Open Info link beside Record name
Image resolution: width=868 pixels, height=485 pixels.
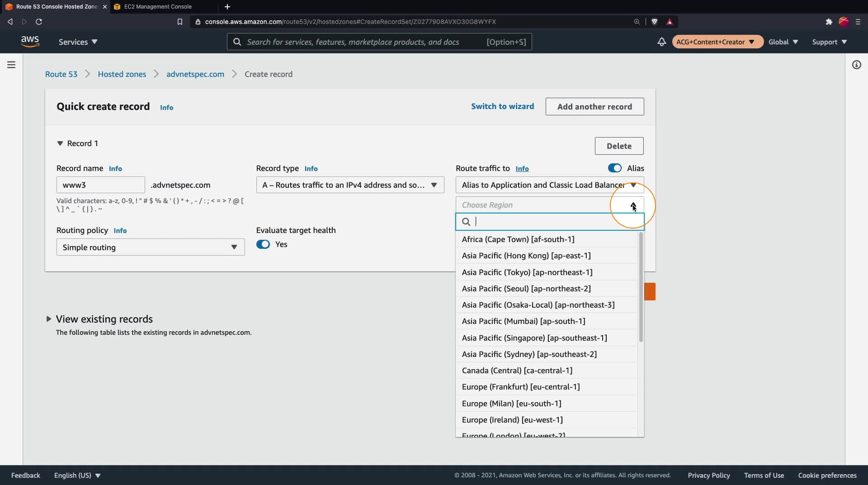click(x=115, y=169)
